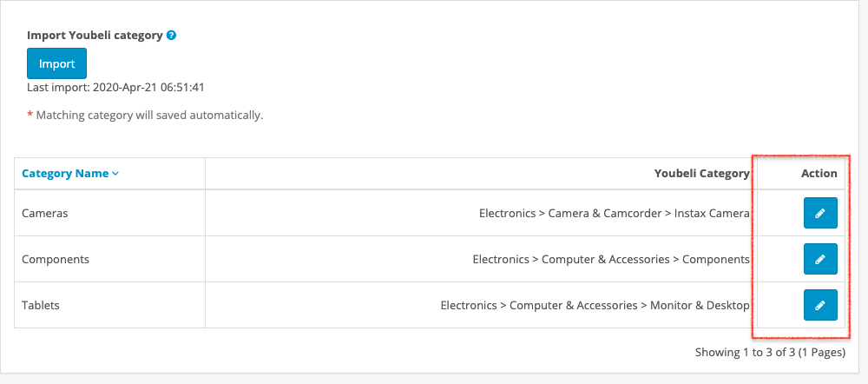Screen dimensions: 868x384
Task: Sort by the Category Name column link
Action: (65, 173)
